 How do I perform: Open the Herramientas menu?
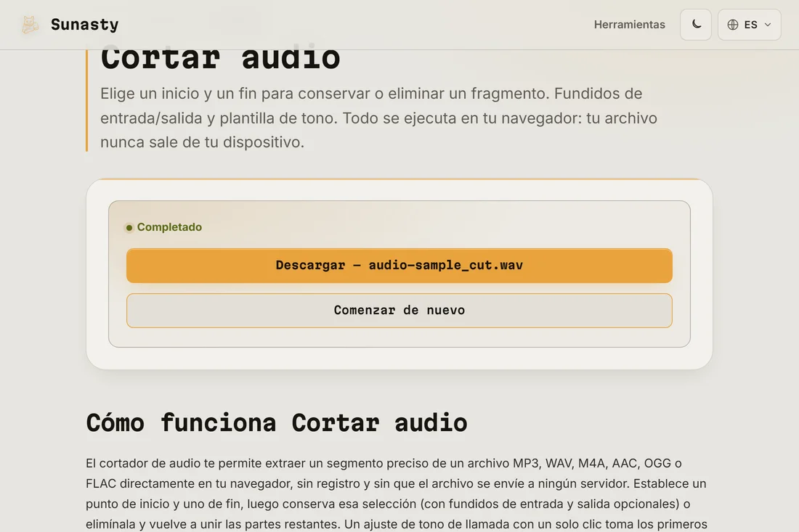click(629, 25)
